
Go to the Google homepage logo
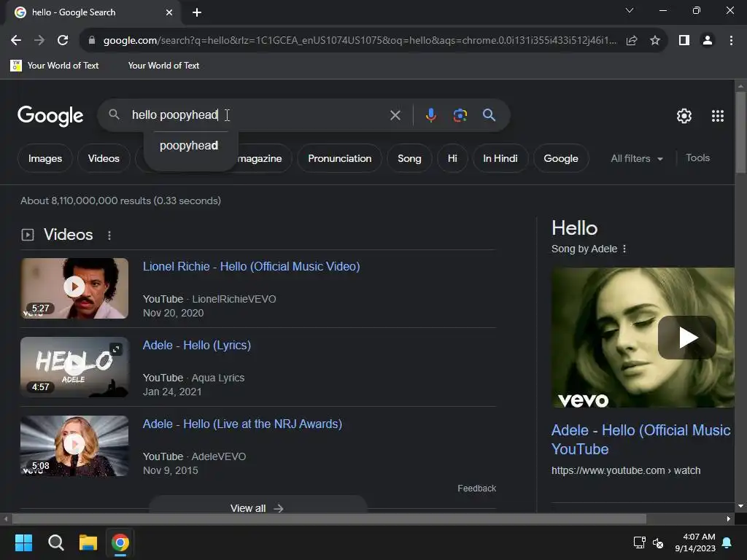[50, 116]
